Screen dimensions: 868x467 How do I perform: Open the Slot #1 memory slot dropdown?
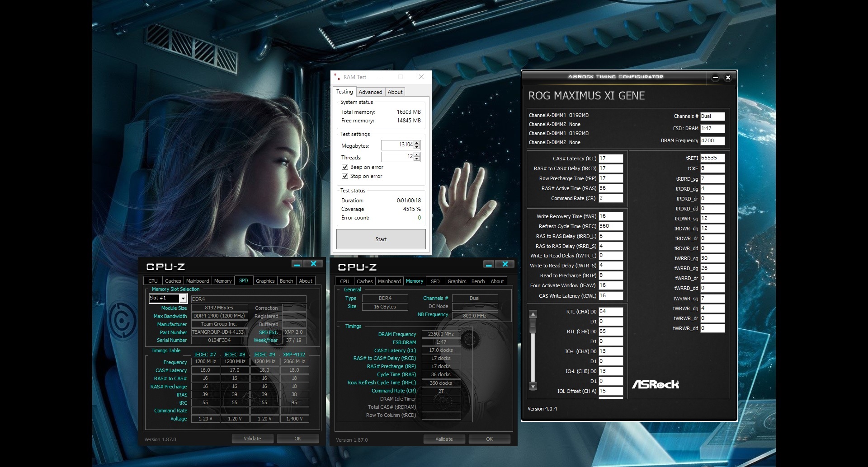tap(183, 298)
